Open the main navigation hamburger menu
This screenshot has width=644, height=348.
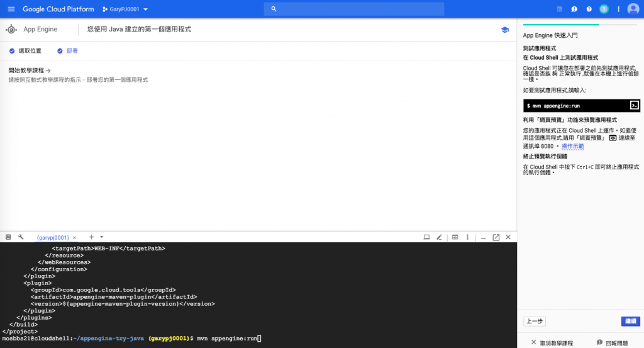coord(11,9)
